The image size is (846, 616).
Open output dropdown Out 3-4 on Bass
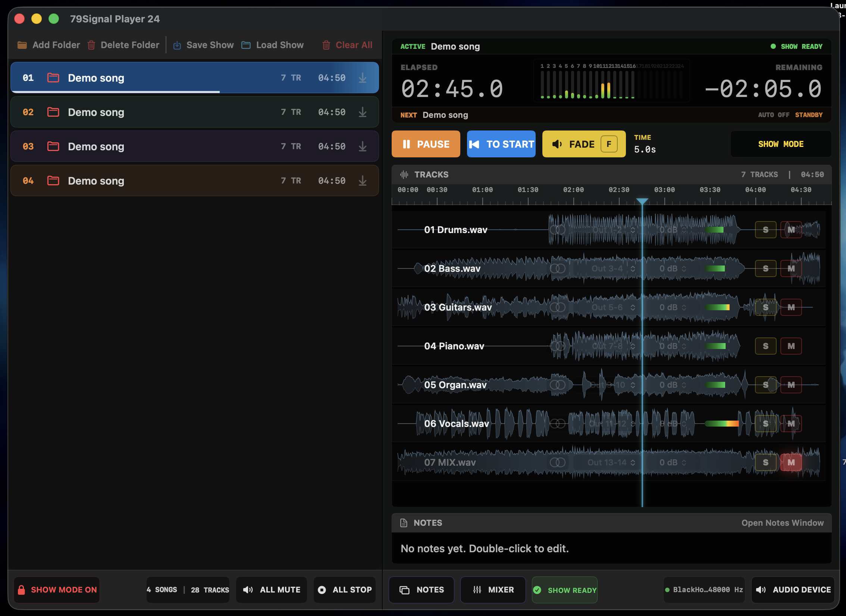point(607,268)
